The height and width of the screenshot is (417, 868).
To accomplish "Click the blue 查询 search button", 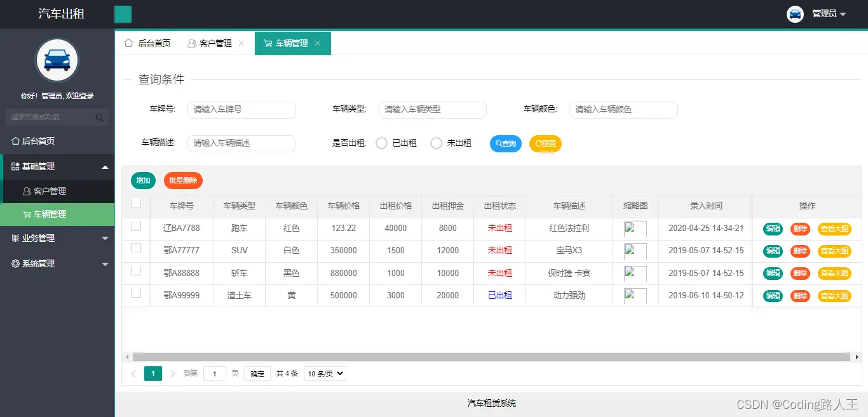I will pos(506,143).
